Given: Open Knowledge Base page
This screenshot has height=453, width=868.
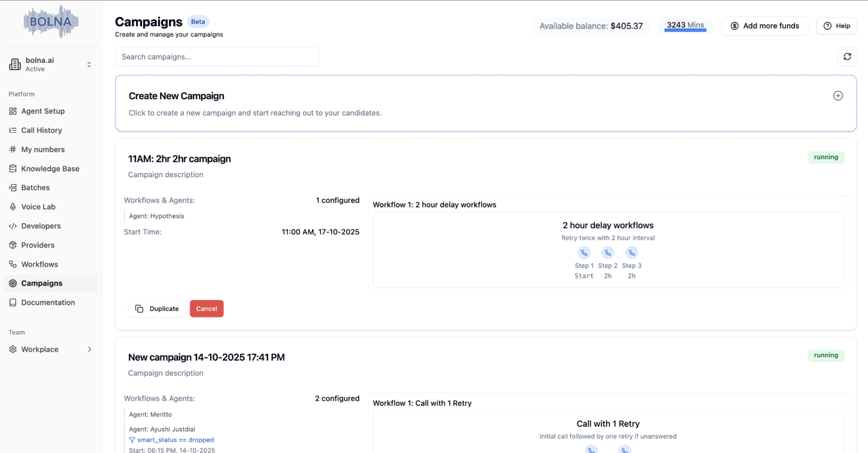Looking at the screenshot, I should click(50, 169).
